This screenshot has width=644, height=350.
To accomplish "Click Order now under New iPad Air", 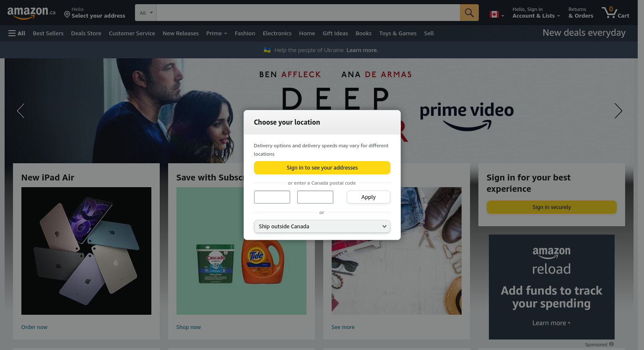I will point(34,327).
